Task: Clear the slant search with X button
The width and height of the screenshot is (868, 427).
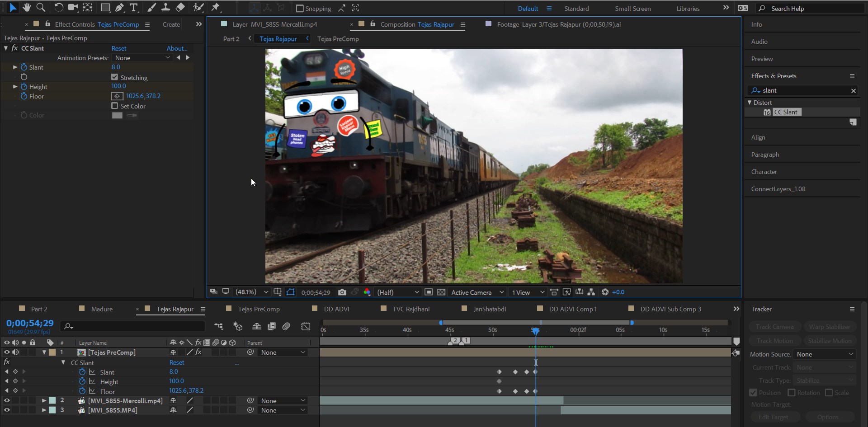Action: click(854, 91)
